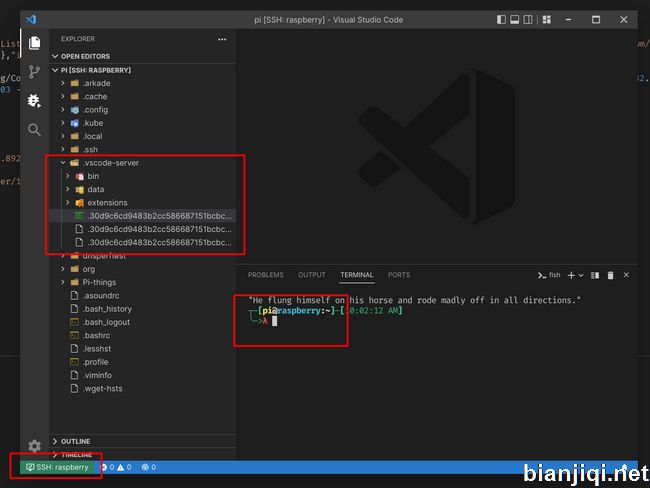Open the .lesshst file
The width and height of the screenshot is (650, 488).
(x=143, y=349)
